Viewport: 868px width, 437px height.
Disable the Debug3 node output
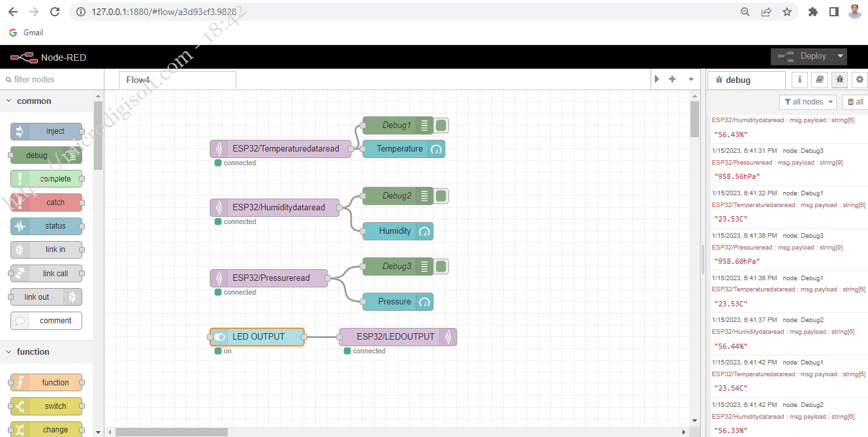(441, 266)
